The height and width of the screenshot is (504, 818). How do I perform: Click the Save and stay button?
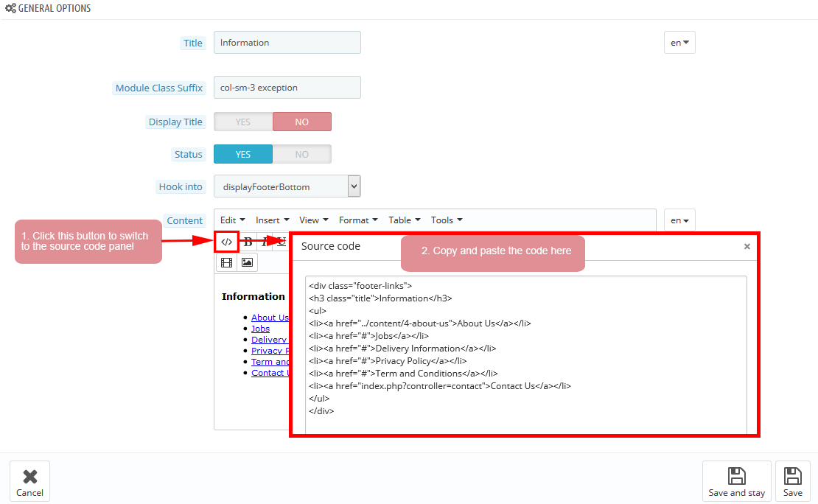click(737, 481)
